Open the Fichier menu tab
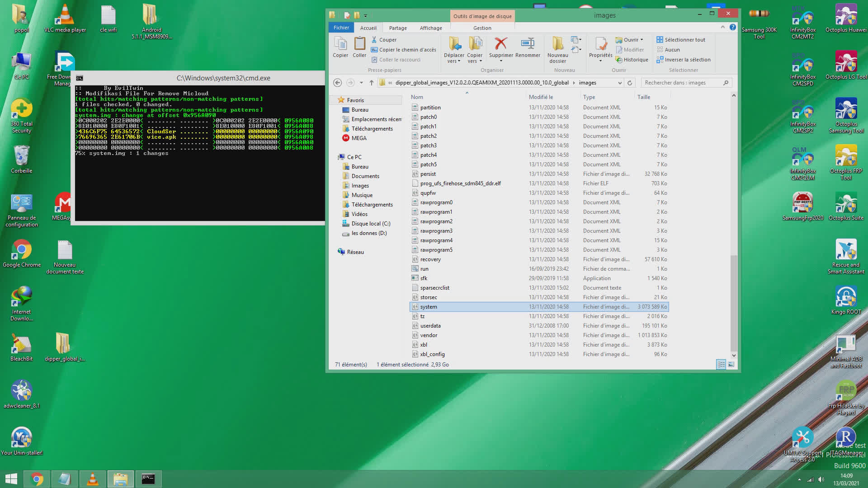868x488 pixels. [x=341, y=28]
